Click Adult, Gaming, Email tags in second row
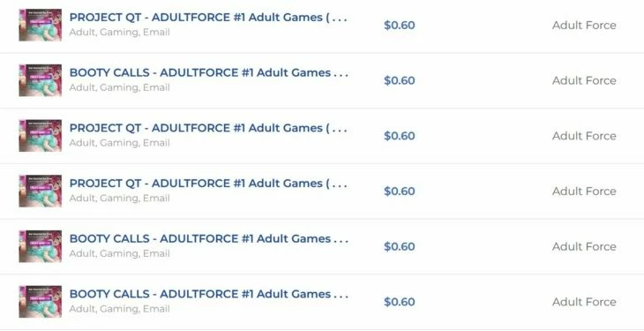The image size is (644, 331). point(119,87)
